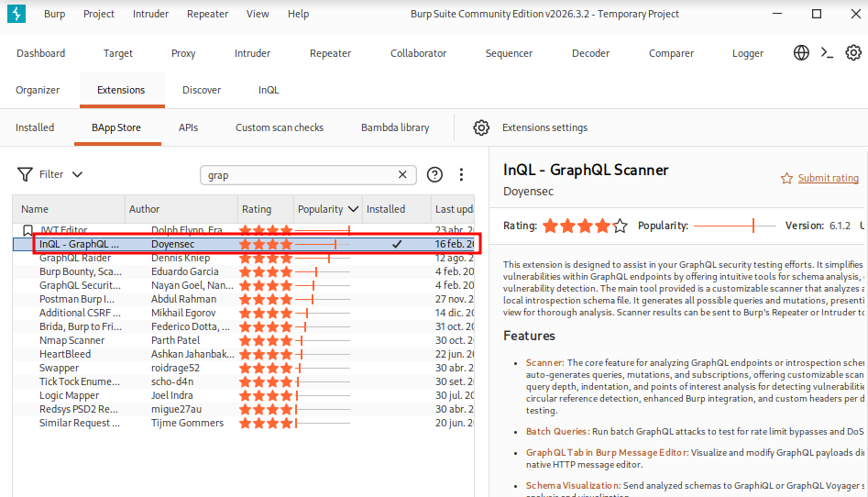Click the first rating star in details

coord(550,226)
